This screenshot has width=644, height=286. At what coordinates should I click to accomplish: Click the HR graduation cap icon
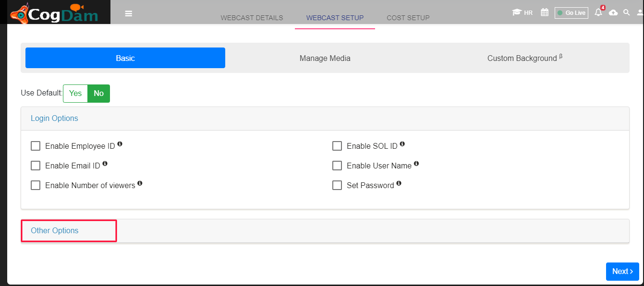click(x=517, y=12)
